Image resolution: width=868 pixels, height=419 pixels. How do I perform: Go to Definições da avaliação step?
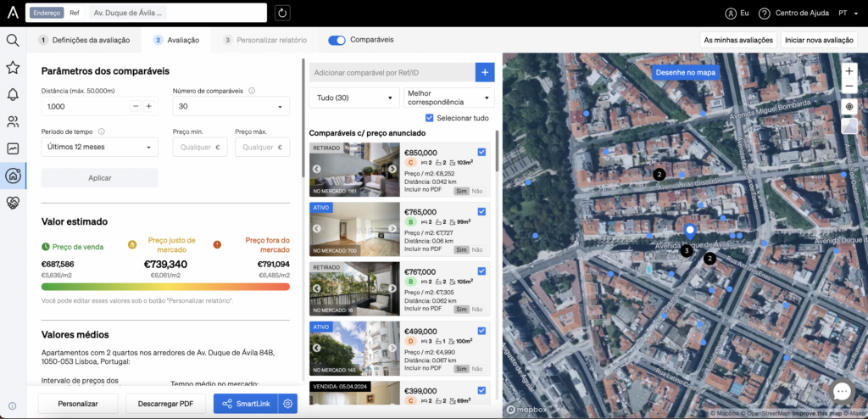tap(84, 40)
